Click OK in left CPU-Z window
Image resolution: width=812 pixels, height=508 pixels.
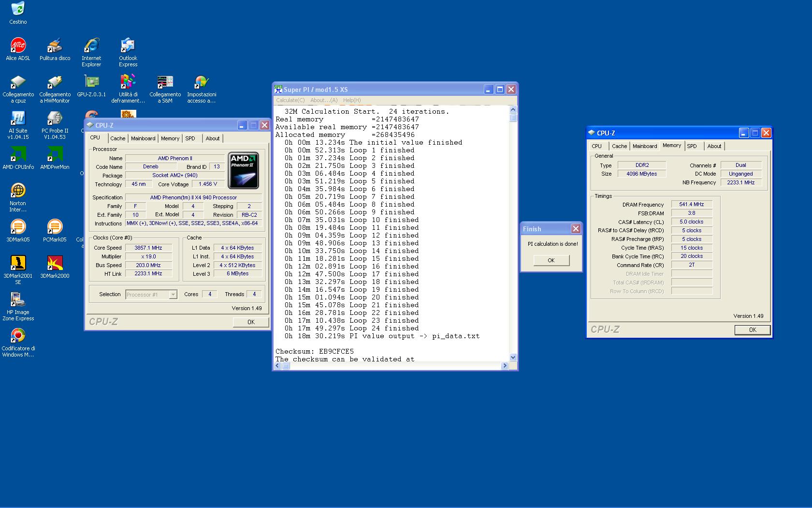pos(251,322)
